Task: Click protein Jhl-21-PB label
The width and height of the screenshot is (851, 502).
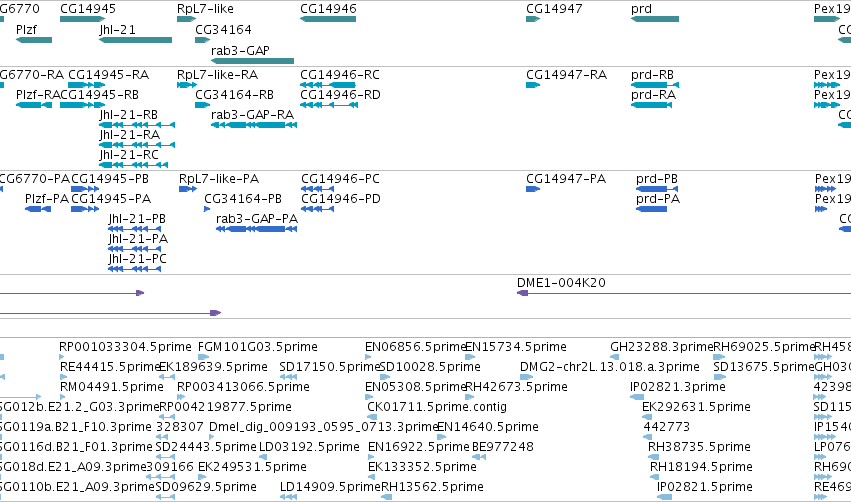Action: tap(137, 219)
